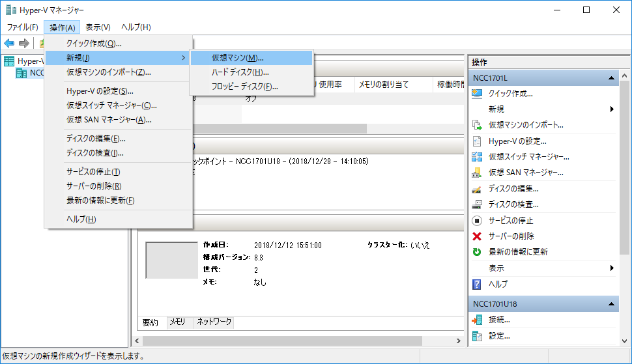The height and width of the screenshot is (364, 632).
Task: Click the Settings icon under NCC1701U18
Action: (x=477, y=335)
